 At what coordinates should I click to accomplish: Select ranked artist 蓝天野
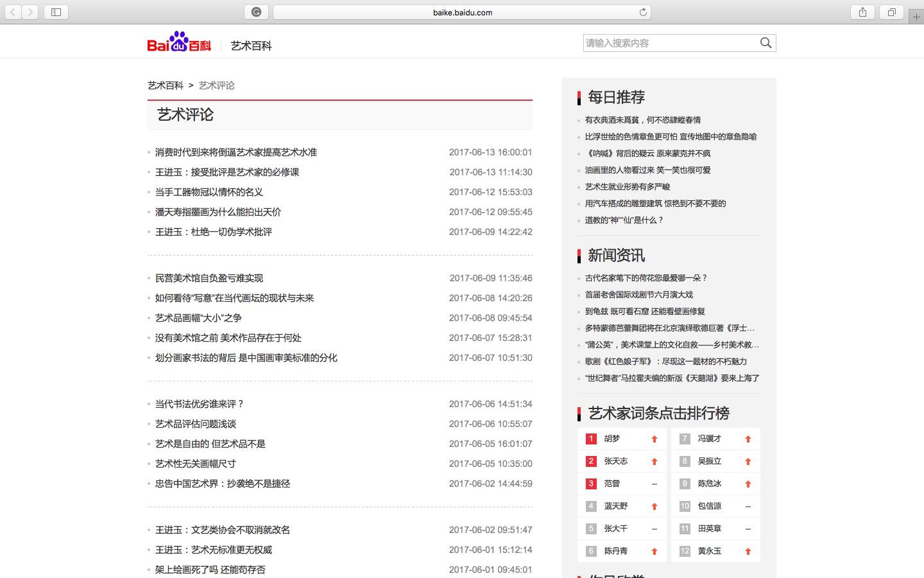click(616, 506)
